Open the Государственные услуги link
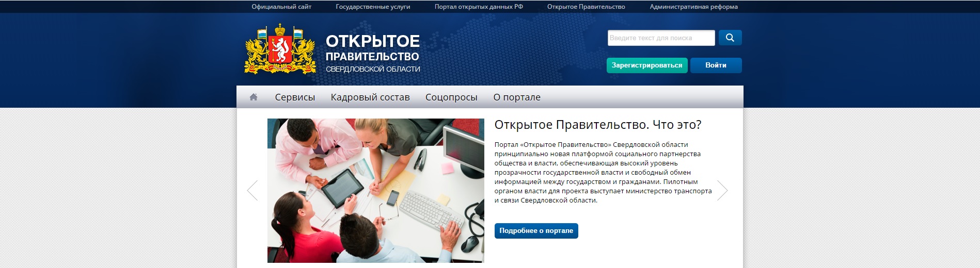980x268 pixels. tap(373, 7)
